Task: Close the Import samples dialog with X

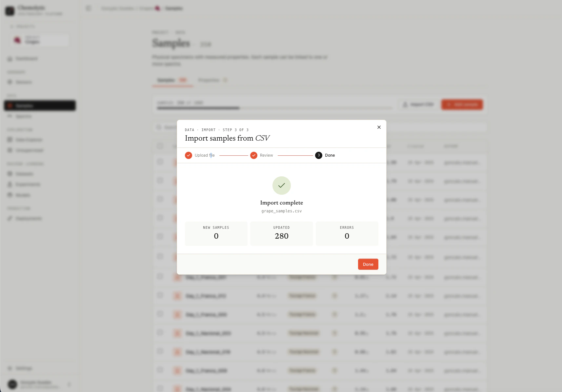Action: 379,127
